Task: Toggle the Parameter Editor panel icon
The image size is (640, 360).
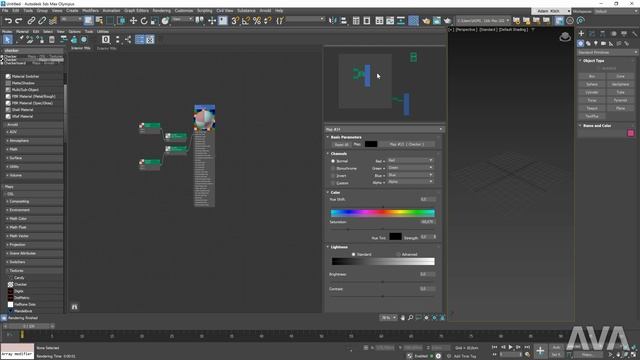Action: (150, 40)
